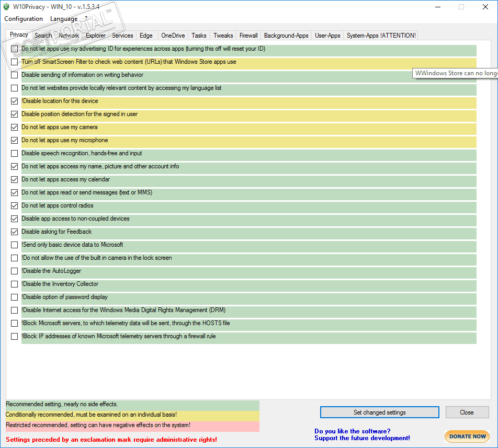Switch to the Edge tab
This screenshot has height=448, width=498.
[146, 36]
